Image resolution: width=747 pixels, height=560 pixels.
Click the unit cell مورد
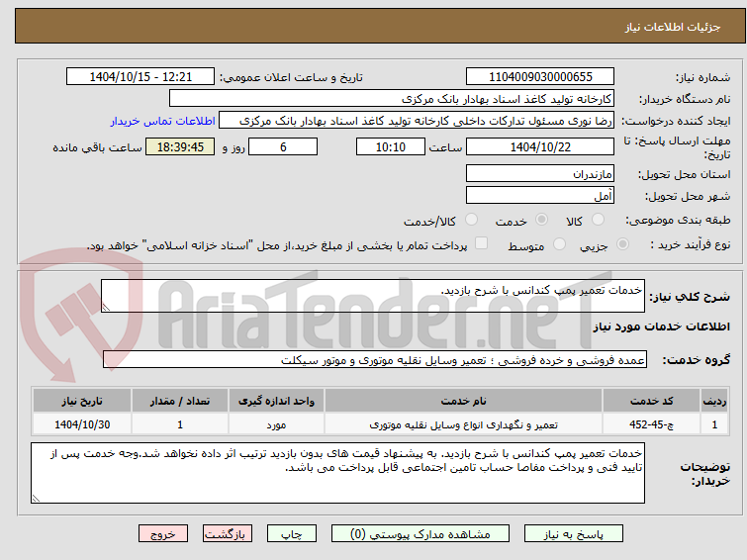point(276,424)
